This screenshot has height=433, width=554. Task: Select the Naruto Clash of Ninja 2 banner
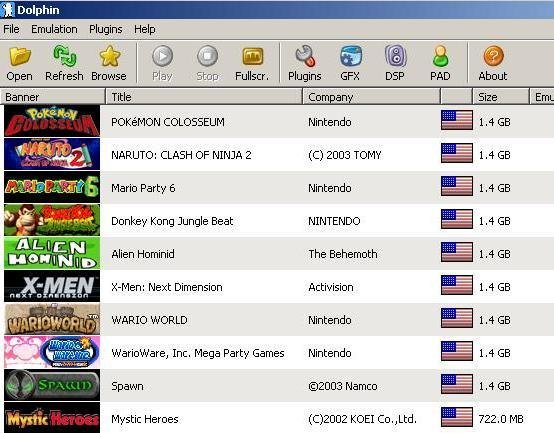point(52,154)
